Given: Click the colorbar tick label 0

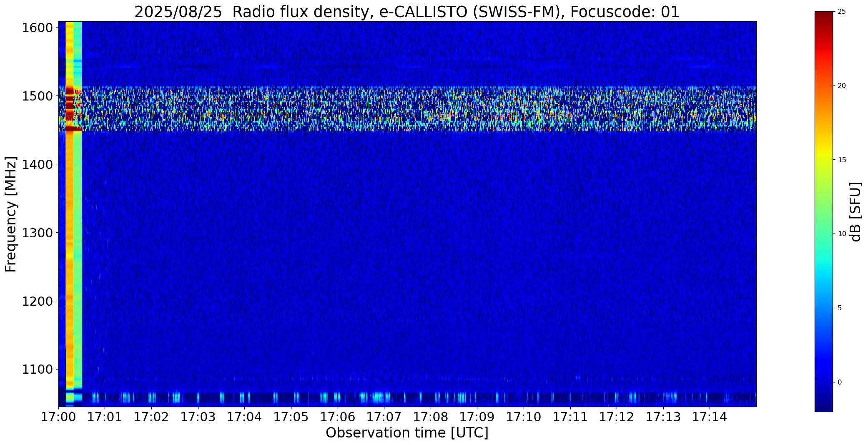Looking at the screenshot, I should tap(840, 382).
